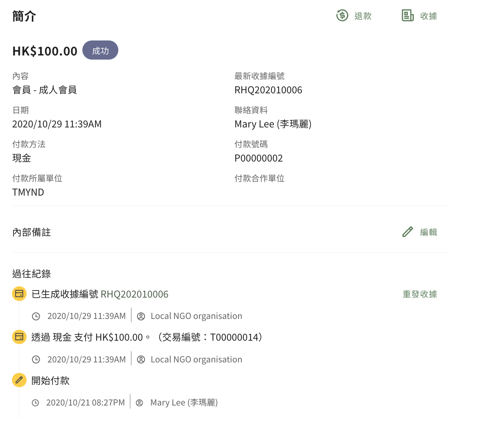This screenshot has height=431, width=504.
Task: Click the clock icon next to 2020/10/21 08:27PM
Action: (36, 402)
